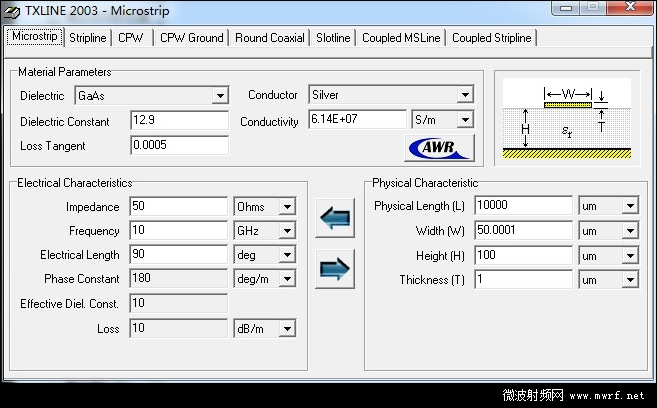The height and width of the screenshot is (408, 657).
Task: Click the left blue arrow synthesize button
Action: tap(335, 218)
